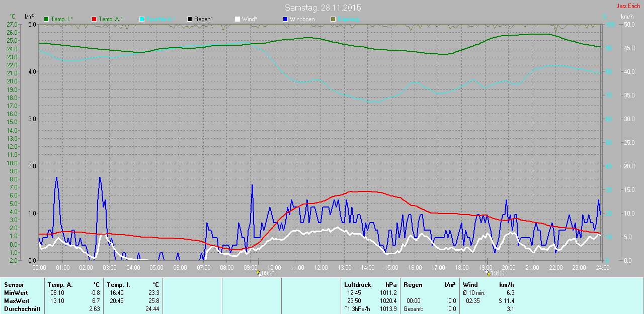This screenshot has width=644, height=314.
Task: Click the Regen column header
Action: (413, 285)
